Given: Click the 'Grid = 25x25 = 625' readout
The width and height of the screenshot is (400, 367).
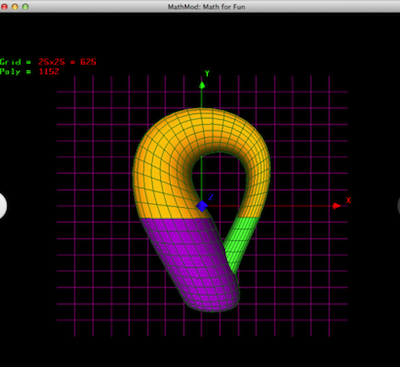Looking at the screenshot, I should [x=48, y=62].
